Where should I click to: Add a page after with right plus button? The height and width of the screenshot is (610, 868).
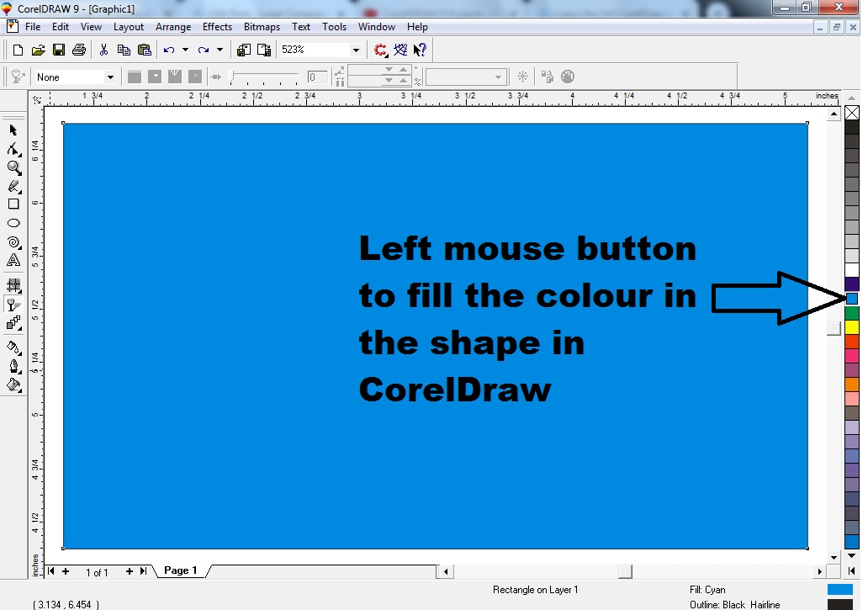(129, 570)
